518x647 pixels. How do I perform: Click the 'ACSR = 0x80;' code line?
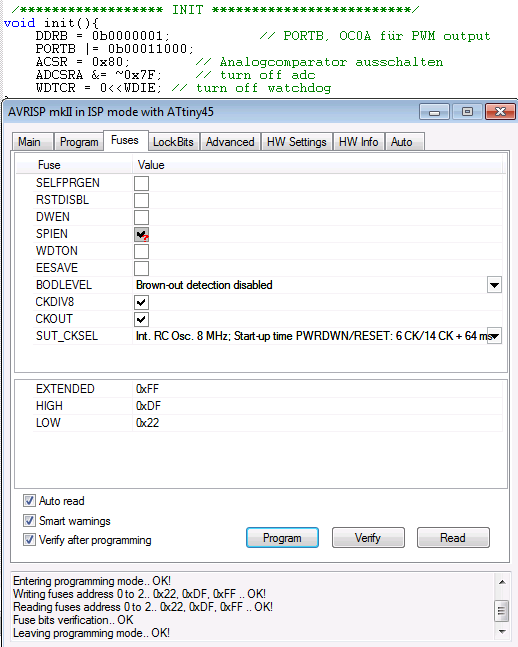click(x=83, y=62)
